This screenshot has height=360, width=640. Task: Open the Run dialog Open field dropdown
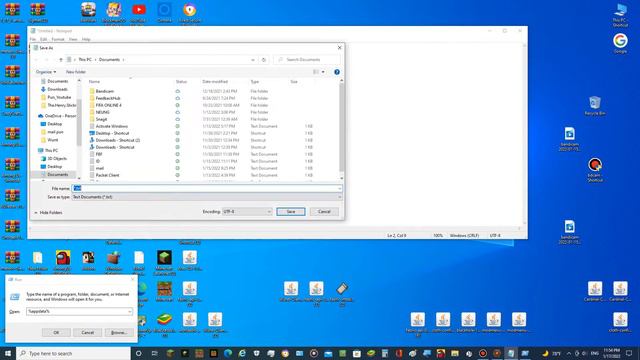tap(130, 311)
